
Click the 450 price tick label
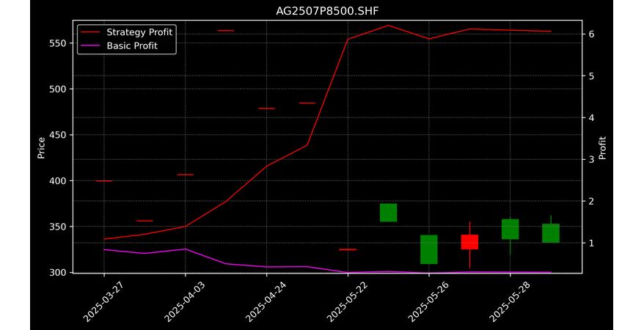58,135
